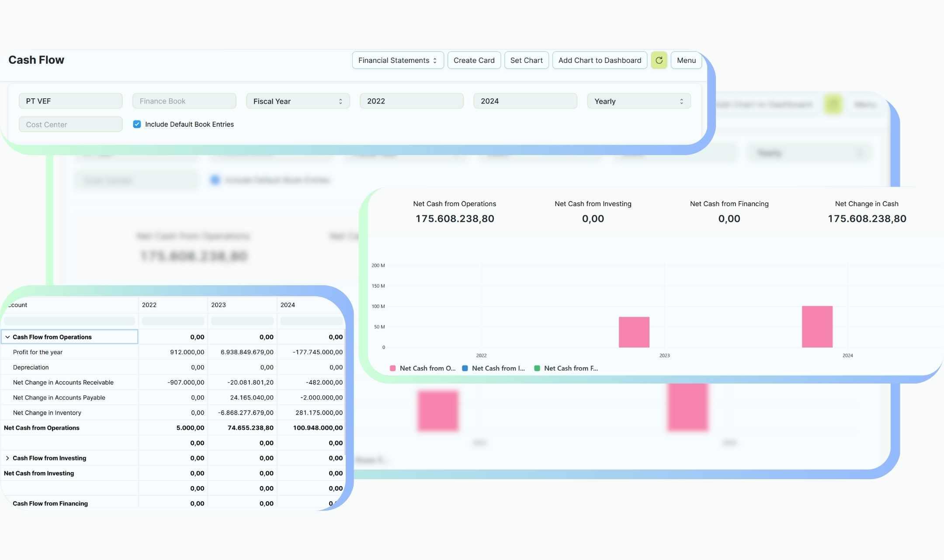Click the 2022 column filter box
Image resolution: width=944 pixels, height=560 pixels.
tap(173, 321)
